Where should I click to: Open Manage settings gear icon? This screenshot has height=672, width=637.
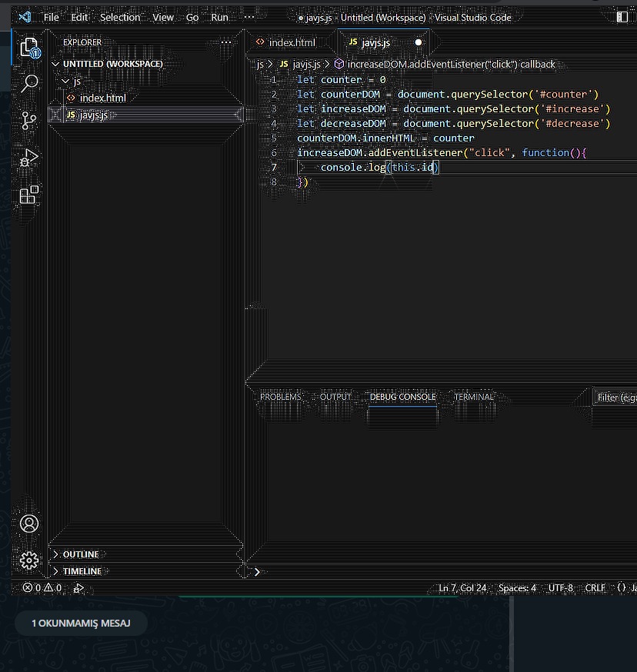[29, 561]
